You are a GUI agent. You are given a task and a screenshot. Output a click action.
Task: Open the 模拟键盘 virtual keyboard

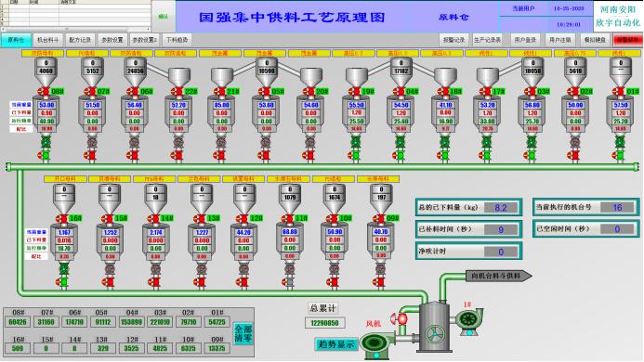[595, 40]
